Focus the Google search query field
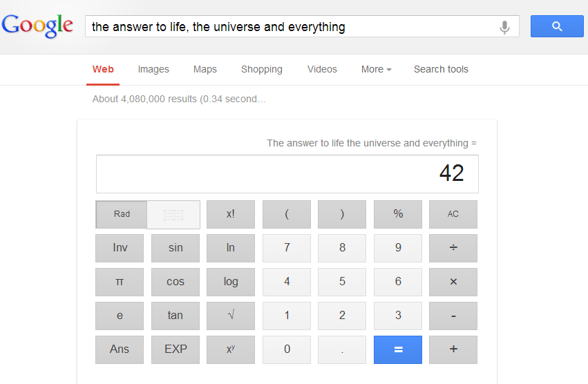 292,27
